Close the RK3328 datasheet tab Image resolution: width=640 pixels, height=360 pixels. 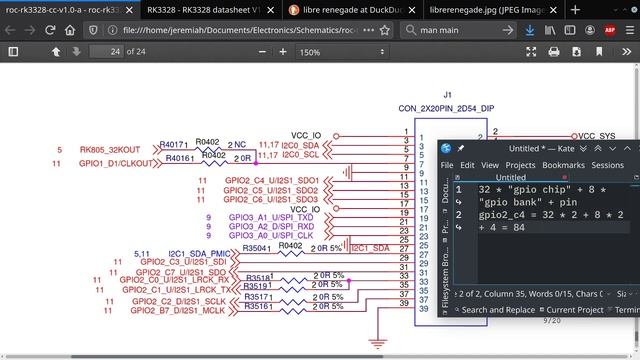[271, 10]
